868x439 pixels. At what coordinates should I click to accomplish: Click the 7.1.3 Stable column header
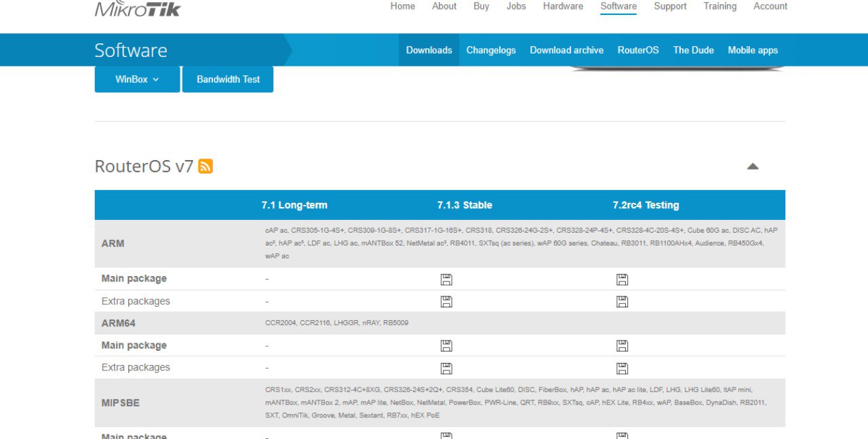point(465,205)
